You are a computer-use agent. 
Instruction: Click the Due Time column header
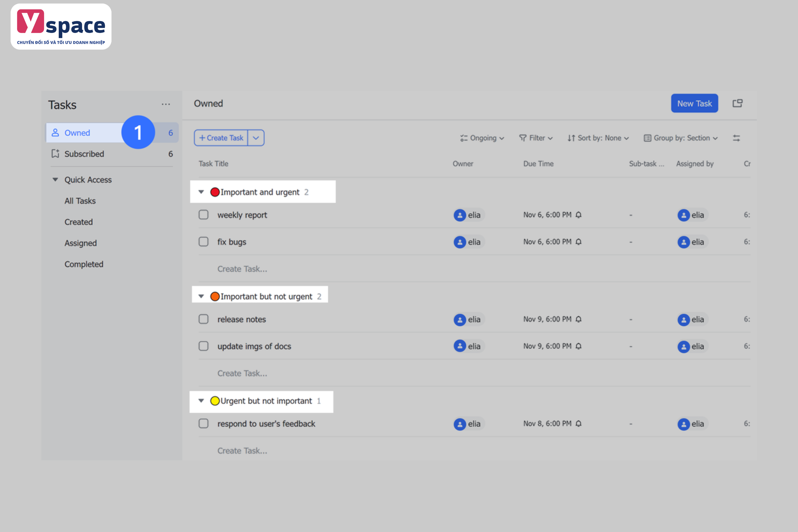(538, 164)
